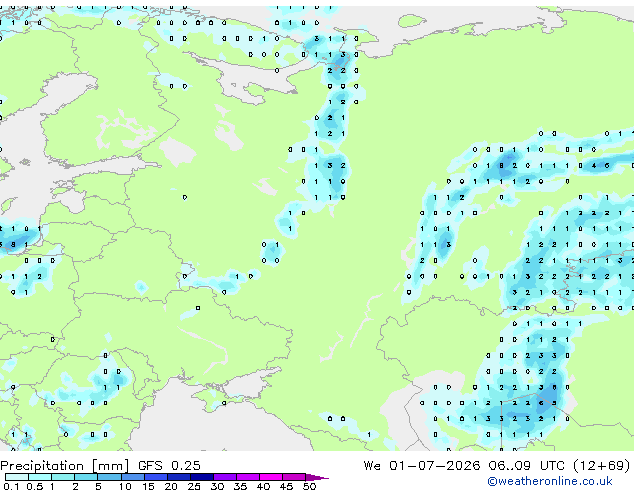This screenshot has width=634, height=490.
Task: Click the '50' legend scale label
Action: tap(309, 486)
